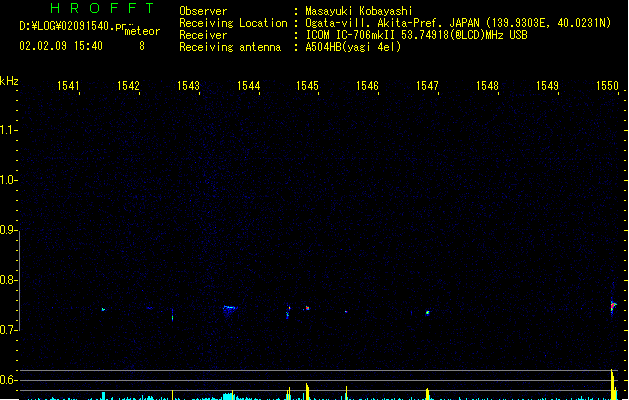The height and width of the screenshot is (400, 629).
Task: Click the 'Receiving Location' label
Action: pos(233,23)
